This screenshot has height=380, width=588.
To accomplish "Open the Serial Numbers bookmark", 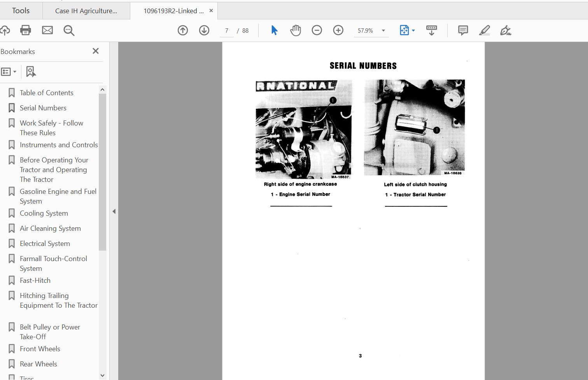I will [x=43, y=108].
